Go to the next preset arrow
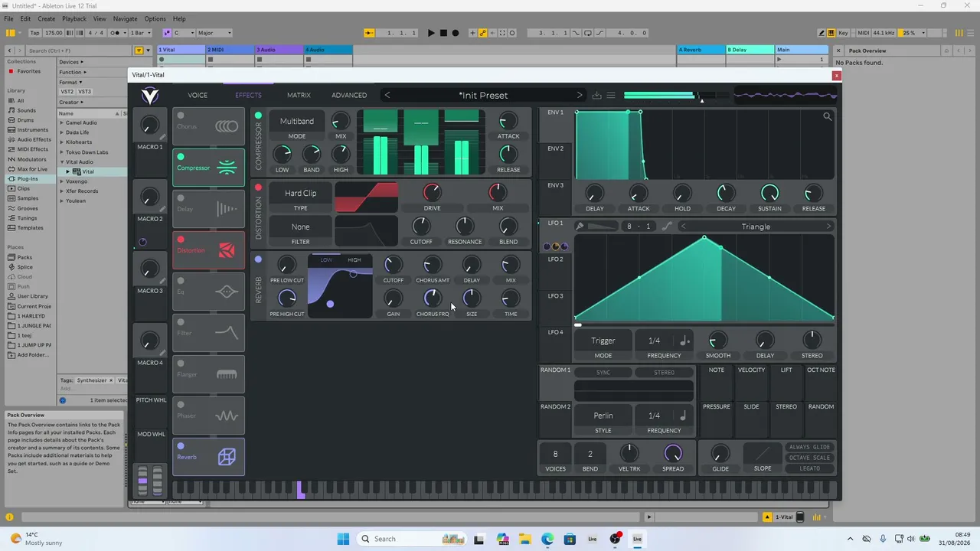Image resolution: width=980 pixels, height=551 pixels. (x=580, y=95)
